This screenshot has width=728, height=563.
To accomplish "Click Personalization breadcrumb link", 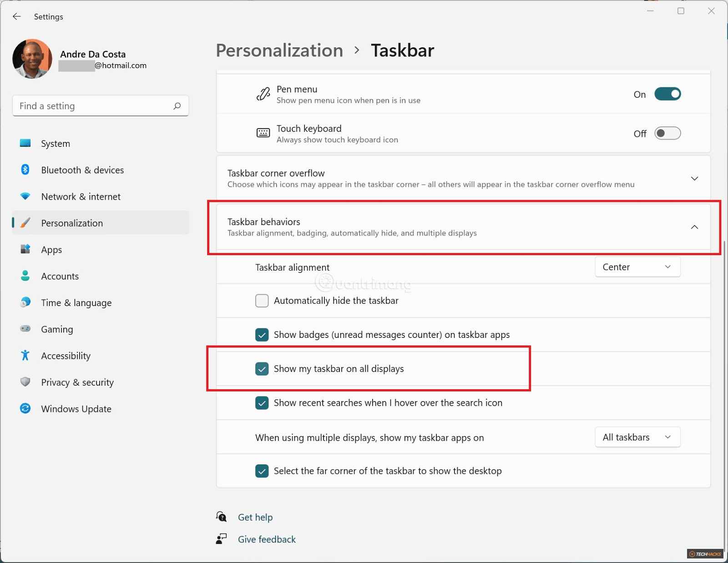I will point(279,50).
